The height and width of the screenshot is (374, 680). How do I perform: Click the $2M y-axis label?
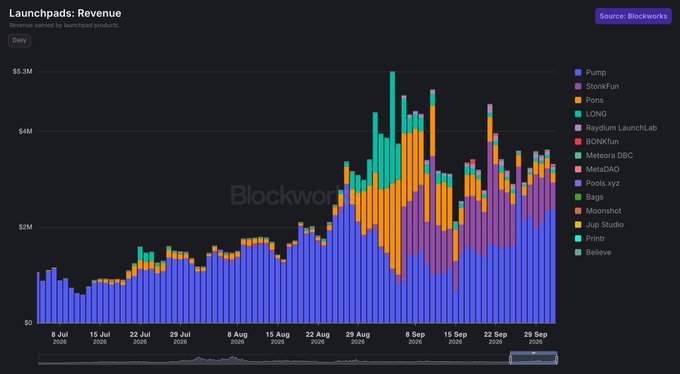(x=26, y=227)
